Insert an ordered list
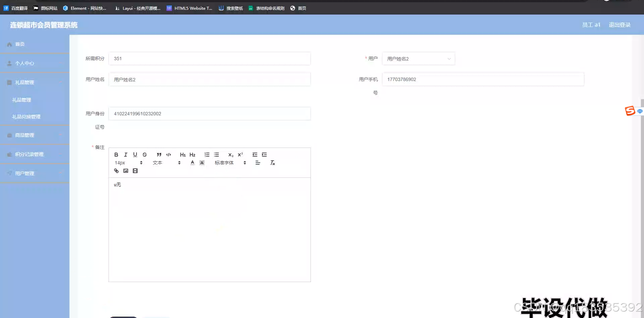This screenshot has height=318, width=644. (207, 155)
